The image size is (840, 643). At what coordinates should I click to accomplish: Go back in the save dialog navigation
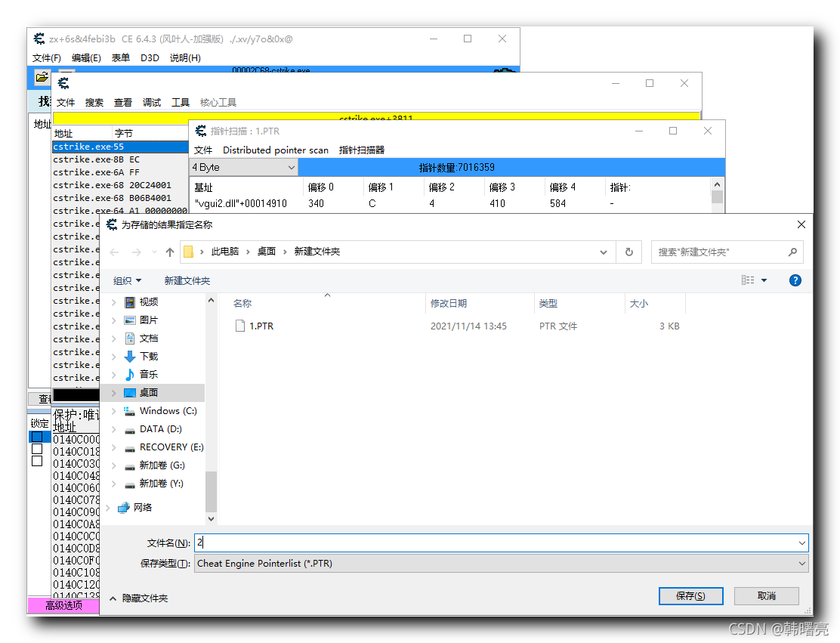[114, 252]
